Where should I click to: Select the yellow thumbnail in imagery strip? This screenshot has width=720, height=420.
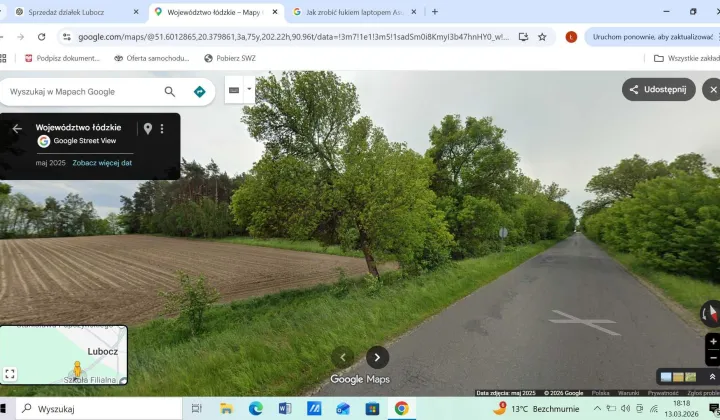click(x=678, y=377)
